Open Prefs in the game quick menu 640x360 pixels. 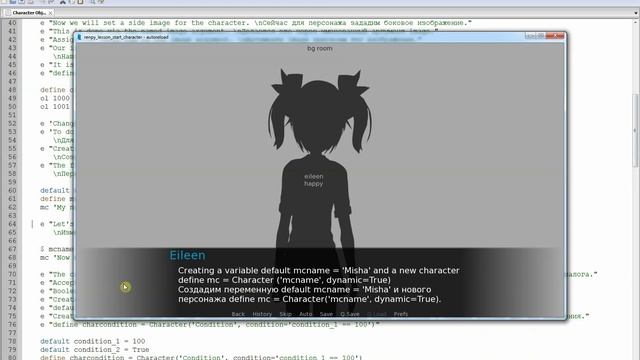coord(401,314)
